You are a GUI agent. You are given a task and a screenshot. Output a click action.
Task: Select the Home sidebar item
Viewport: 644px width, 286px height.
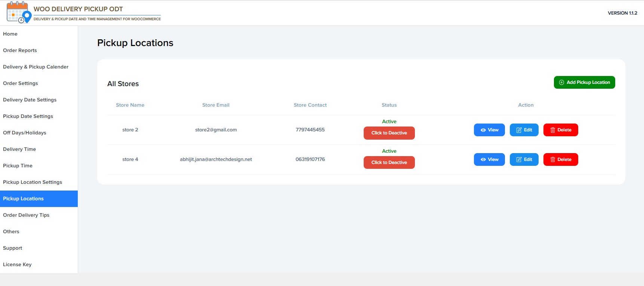coord(10,34)
